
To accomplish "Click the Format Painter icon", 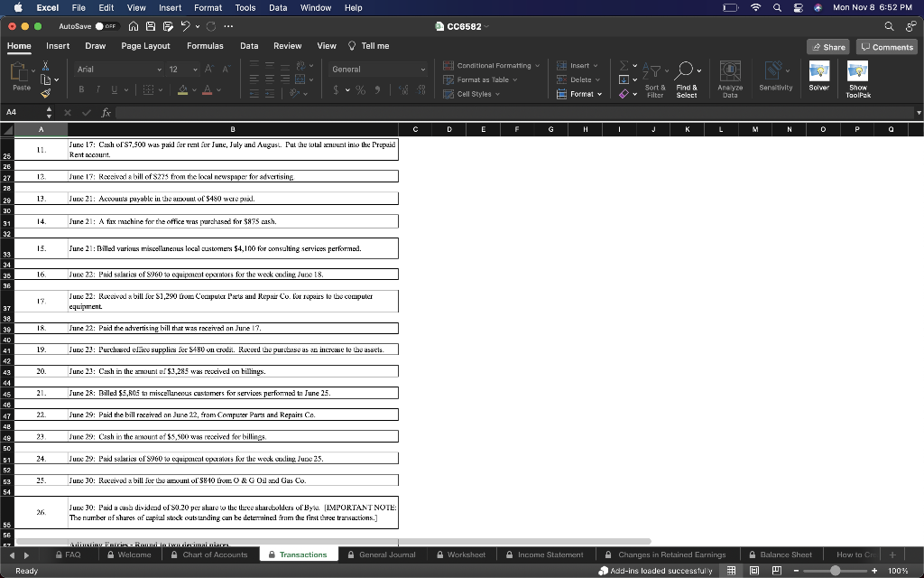I will [45, 93].
